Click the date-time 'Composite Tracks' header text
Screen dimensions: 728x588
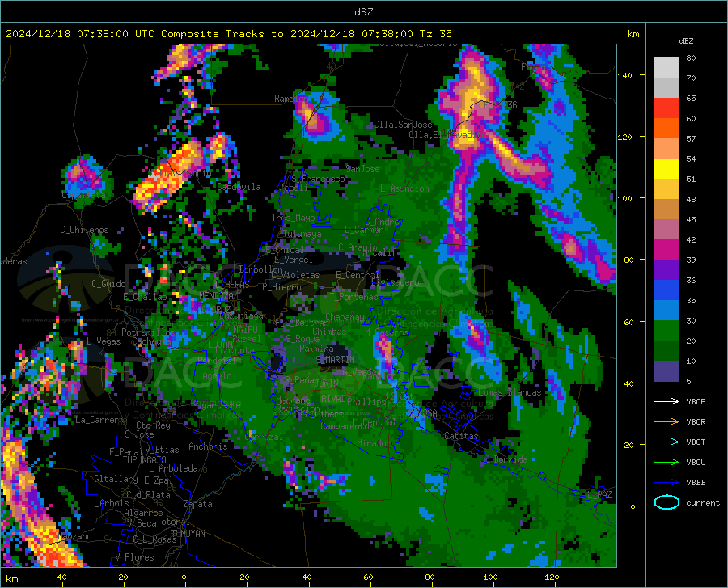[x=228, y=34]
